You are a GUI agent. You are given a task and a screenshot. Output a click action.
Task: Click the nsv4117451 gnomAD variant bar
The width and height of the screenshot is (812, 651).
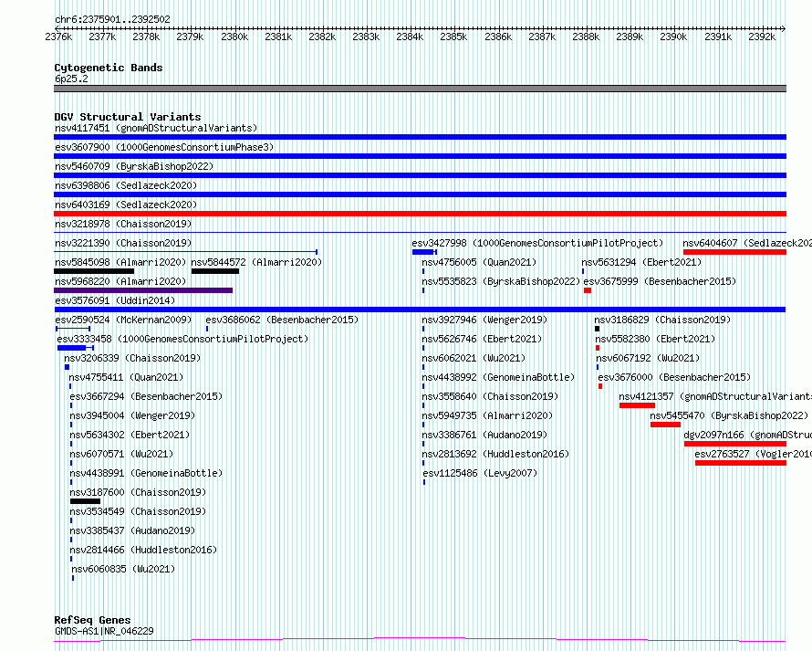tap(420, 137)
